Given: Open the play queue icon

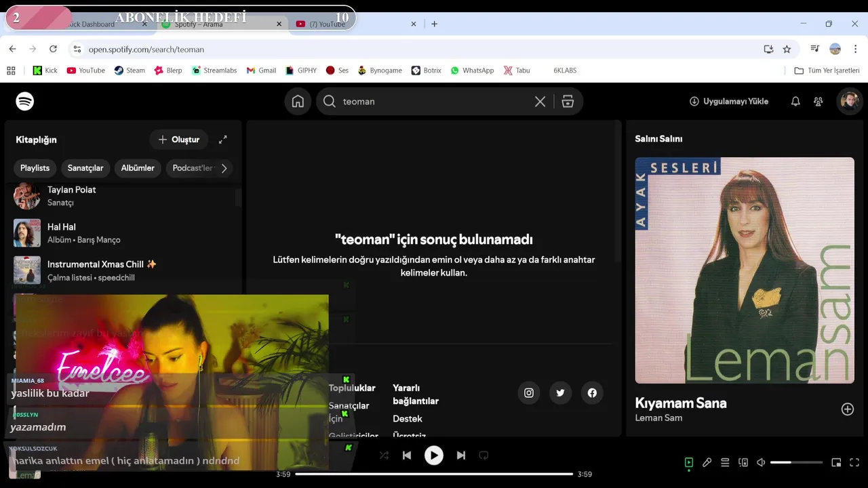Looking at the screenshot, I should pyautogui.click(x=725, y=462).
